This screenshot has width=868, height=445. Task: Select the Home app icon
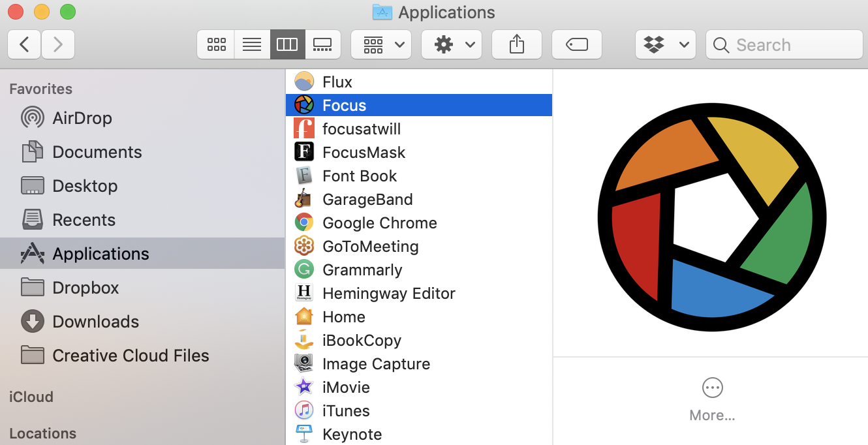(304, 316)
